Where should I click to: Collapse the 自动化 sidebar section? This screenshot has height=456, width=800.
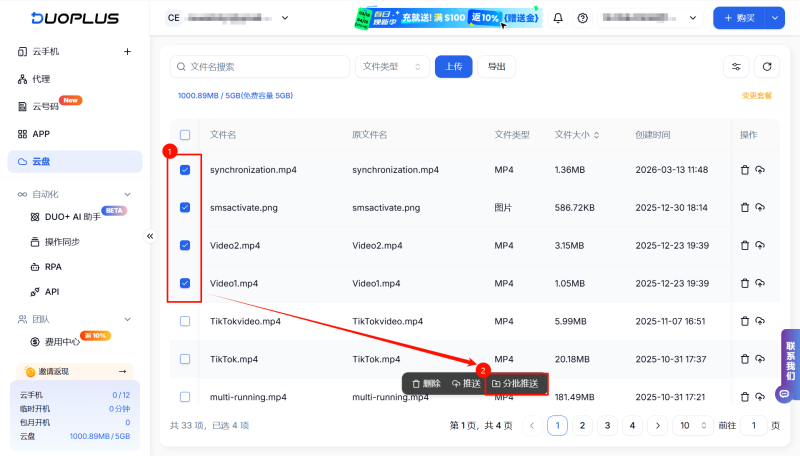coord(127,194)
